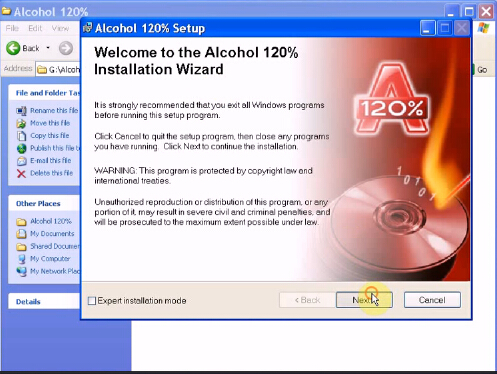The width and height of the screenshot is (497, 374).
Task: Collapse the Other Places panel header
Action: coord(44,204)
